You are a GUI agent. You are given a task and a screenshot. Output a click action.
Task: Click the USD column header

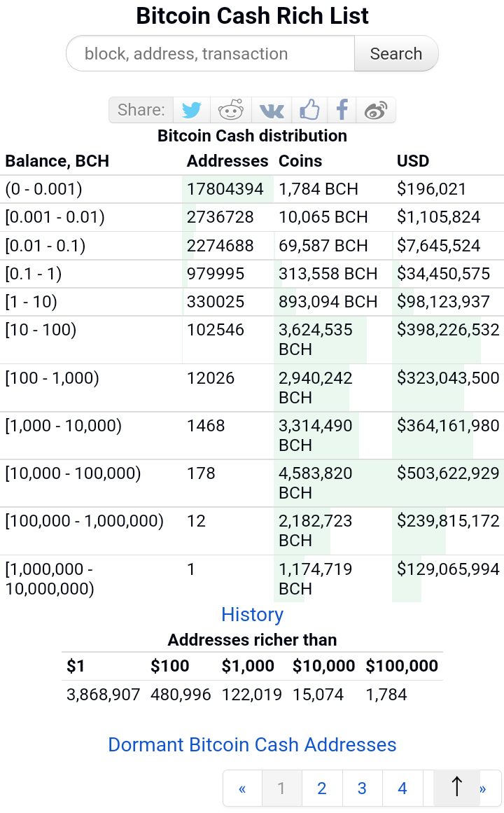pos(413,161)
